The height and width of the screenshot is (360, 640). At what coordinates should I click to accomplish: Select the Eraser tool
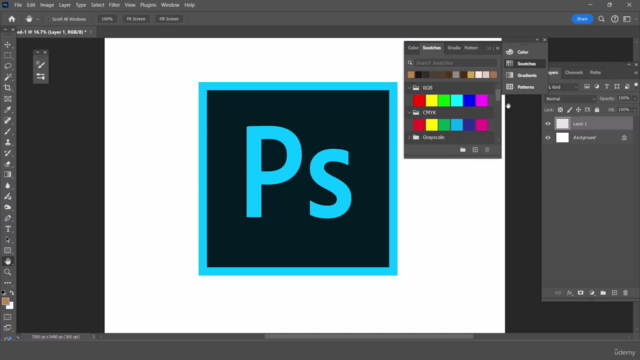pyautogui.click(x=8, y=164)
